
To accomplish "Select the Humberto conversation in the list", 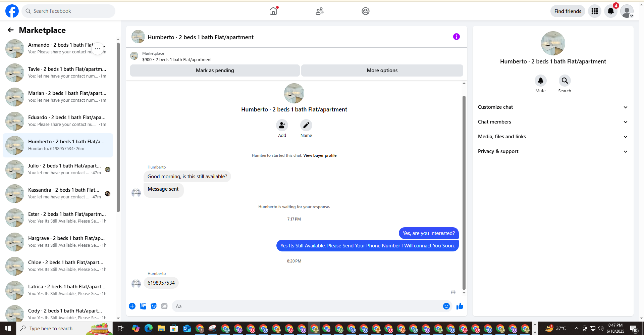I will pos(58,145).
